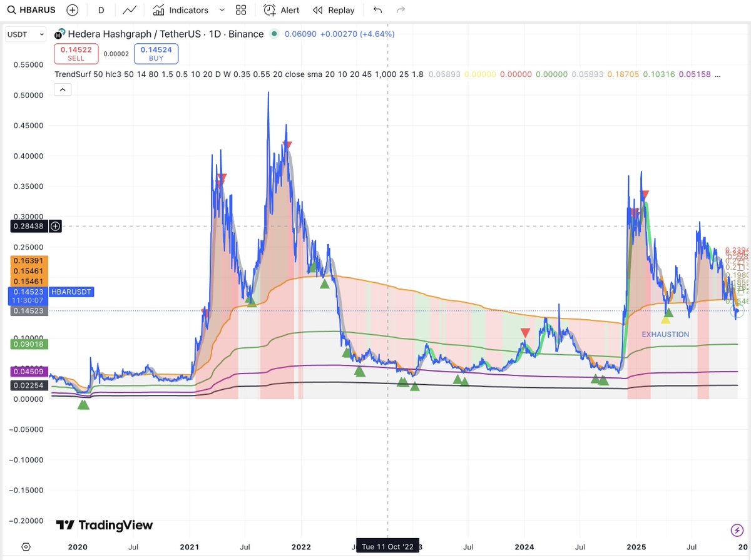Expand the Indicators dropdown chevron
The height and width of the screenshot is (560, 751).
pos(223,10)
